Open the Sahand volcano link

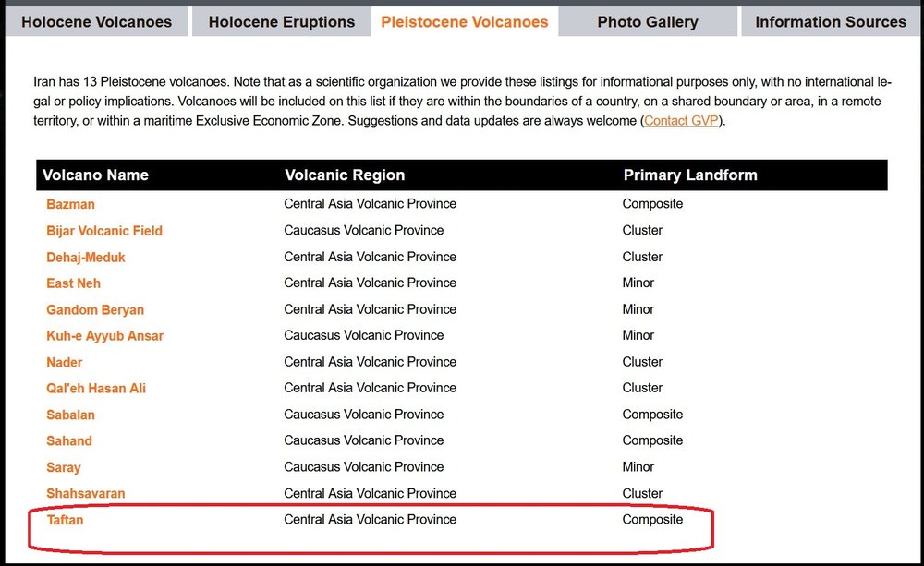pyautogui.click(x=69, y=441)
